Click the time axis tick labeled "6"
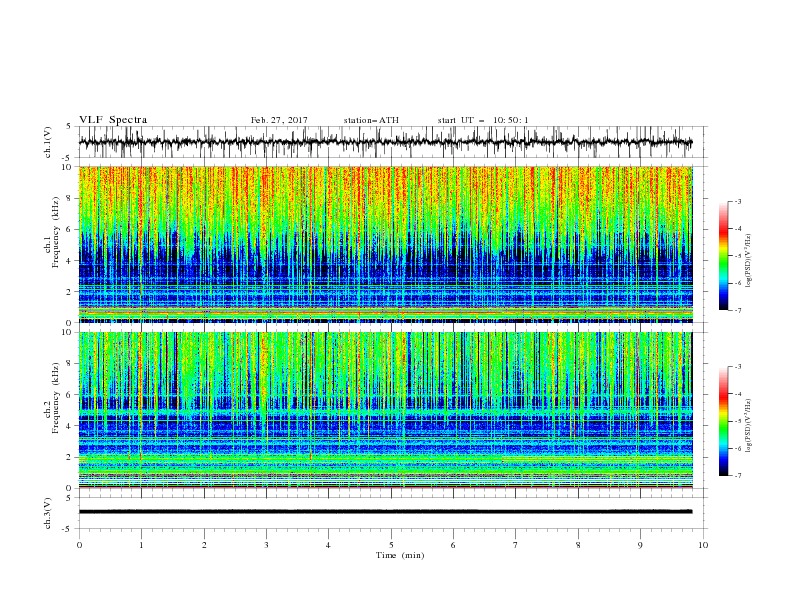 [x=453, y=545]
